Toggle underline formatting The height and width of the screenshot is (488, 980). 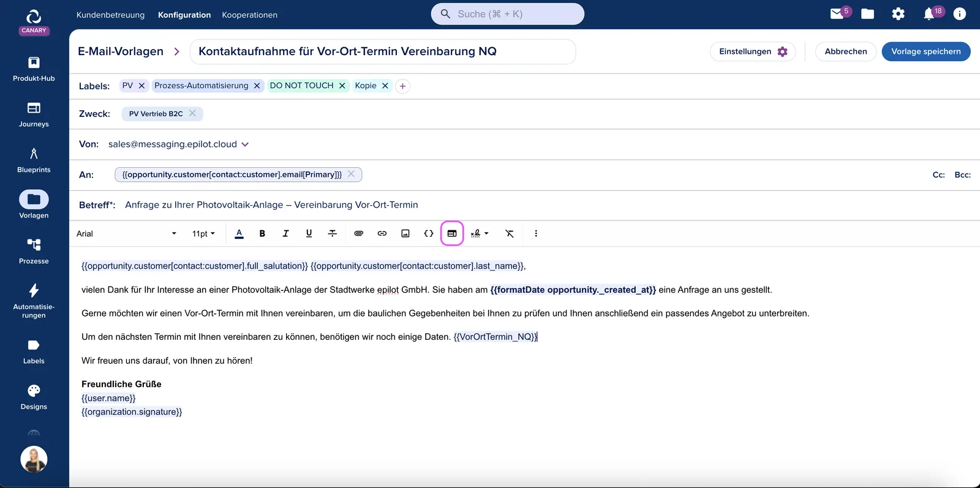[x=309, y=233]
